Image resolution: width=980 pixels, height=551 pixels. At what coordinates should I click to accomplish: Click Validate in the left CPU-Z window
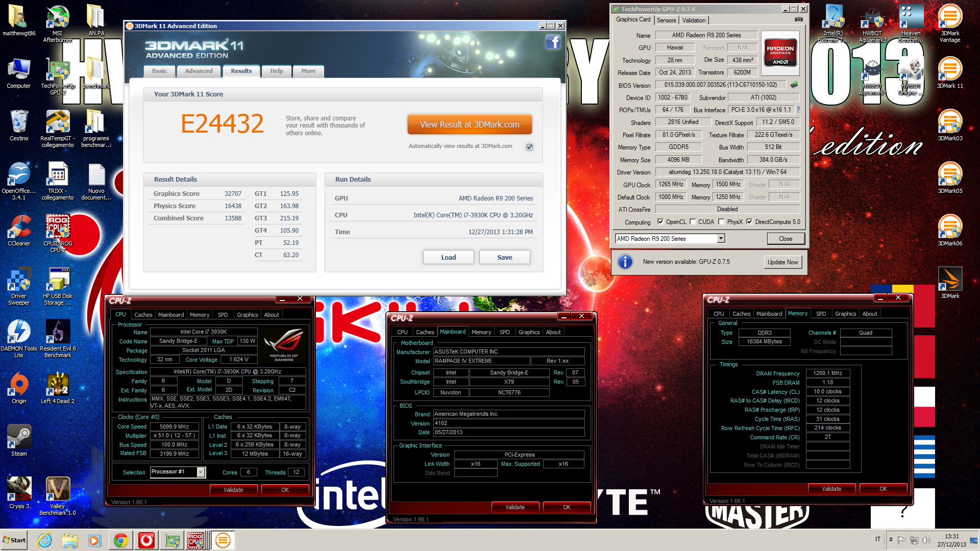233,490
